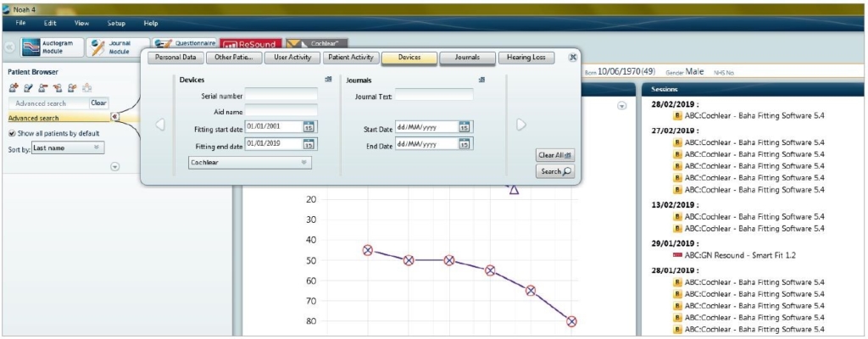Open the Sort by Last name dropdown
The height and width of the screenshot is (339, 868).
tap(68, 147)
